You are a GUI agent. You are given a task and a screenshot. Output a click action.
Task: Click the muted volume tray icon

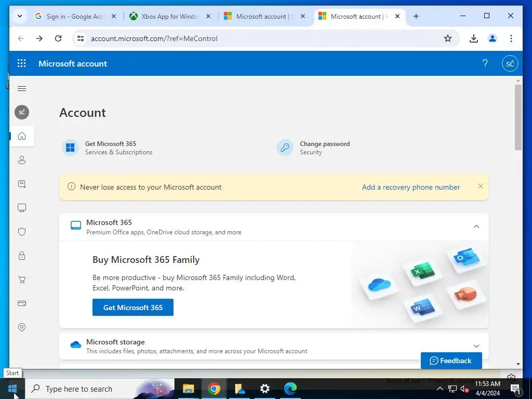click(x=465, y=389)
